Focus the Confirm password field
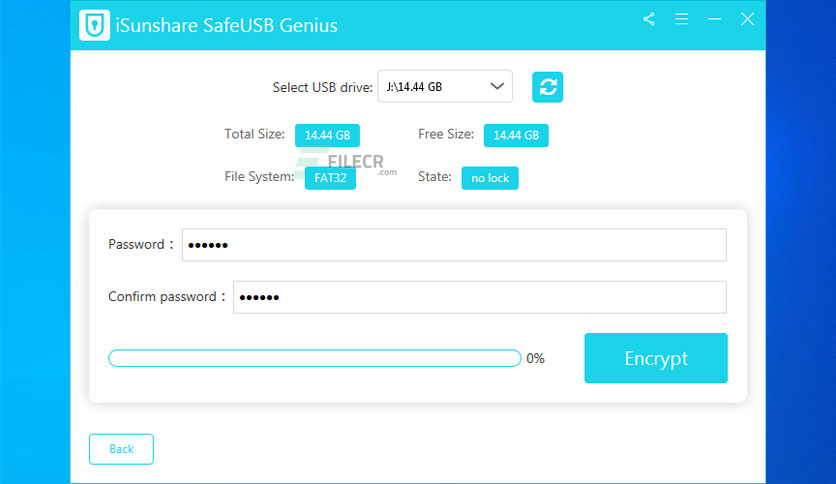Viewport: 836px width, 484px height. coord(480,297)
